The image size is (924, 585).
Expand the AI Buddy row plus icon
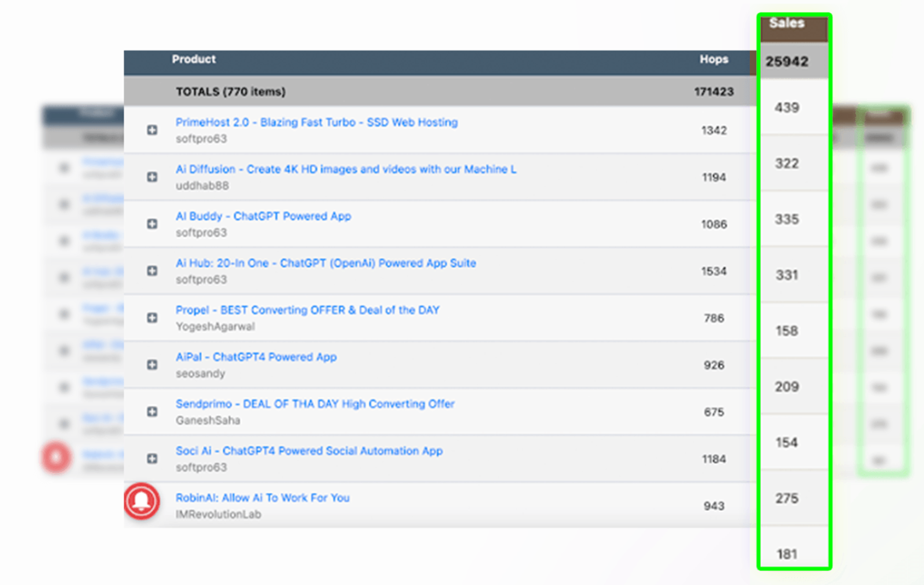click(152, 224)
